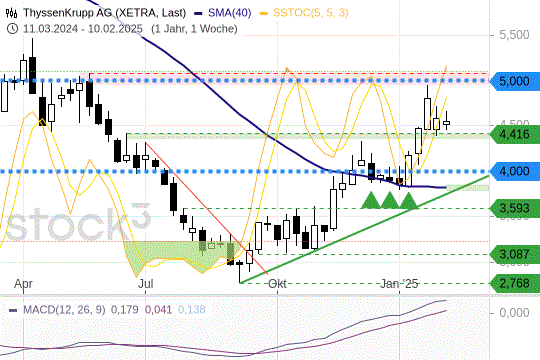Viewport: 540px width, 360px height.
Task: Click the MACD value 0,179
Action: tap(125, 309)
